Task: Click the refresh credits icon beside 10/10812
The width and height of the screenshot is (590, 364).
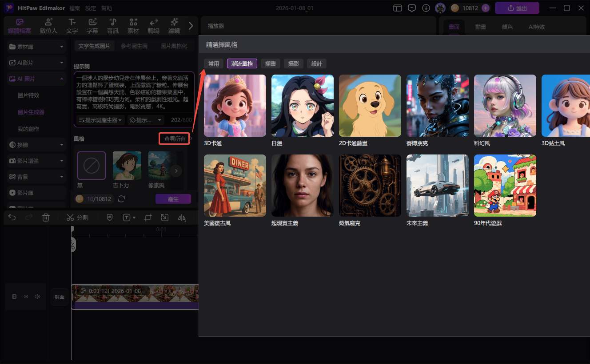Action: 121,199
